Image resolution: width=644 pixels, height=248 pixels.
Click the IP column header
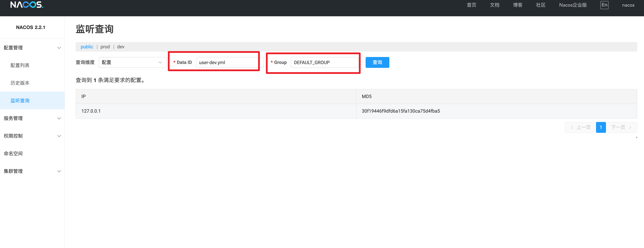(x=216, y=97)
